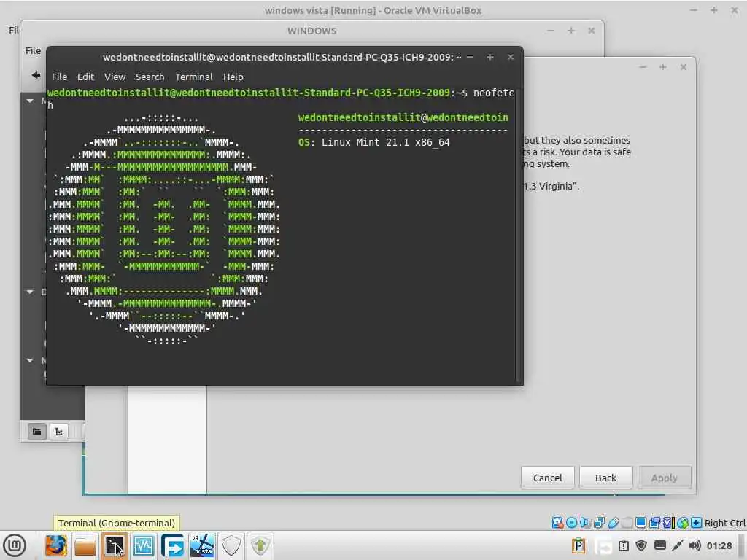Collapse the third sidebar section in file manager

pos(30,360)
